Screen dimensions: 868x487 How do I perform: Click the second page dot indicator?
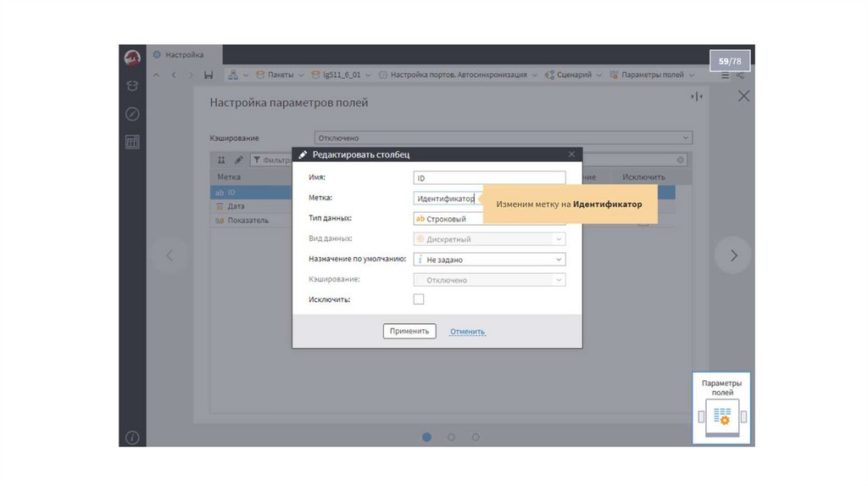coord(451,437)
